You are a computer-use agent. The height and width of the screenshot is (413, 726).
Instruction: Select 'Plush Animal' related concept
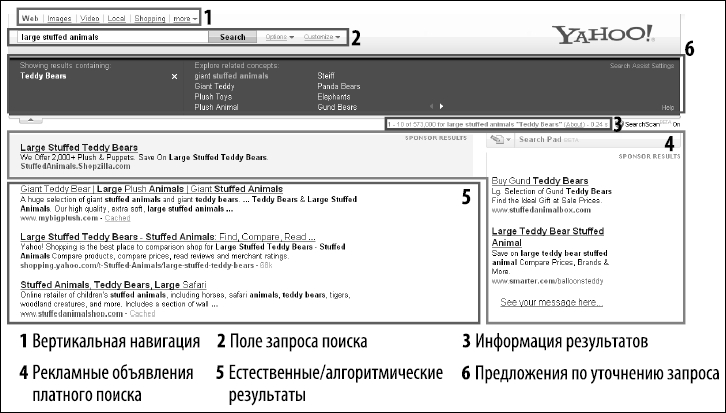216,107
